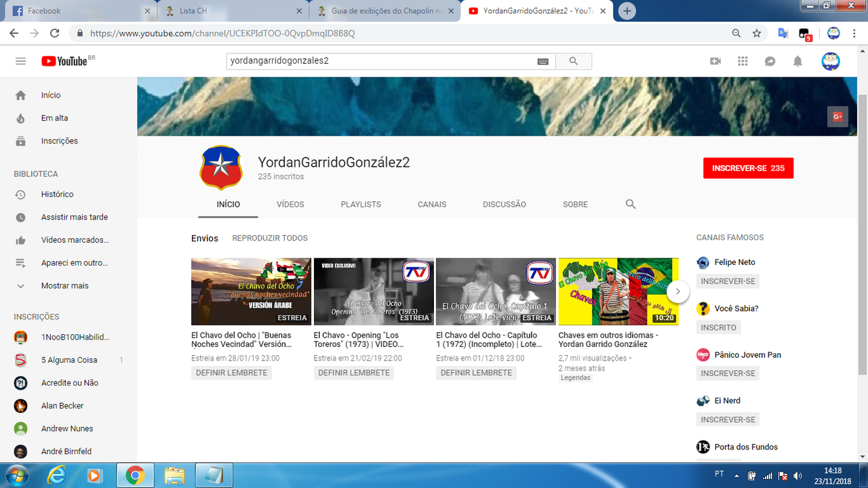The height and width of the screenshot is (488, 868).
Task: Open the notifications bell
Action: pos(797,60)
